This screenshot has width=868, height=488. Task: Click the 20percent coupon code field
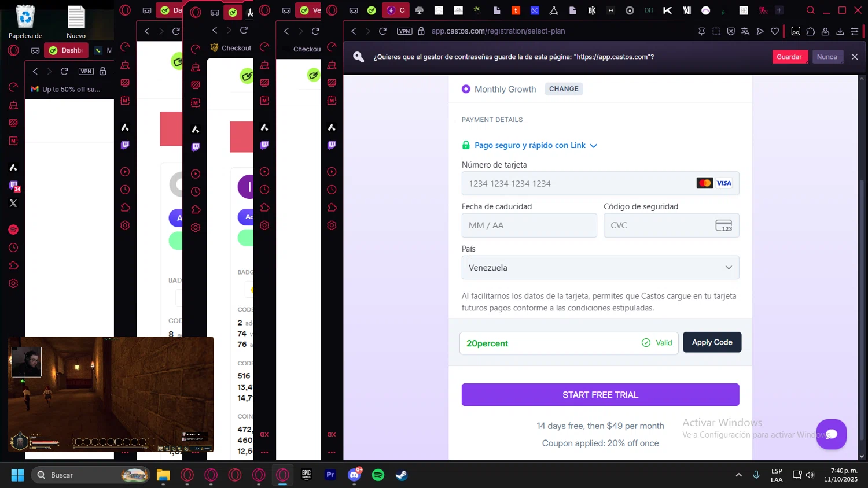click(569, 343)
